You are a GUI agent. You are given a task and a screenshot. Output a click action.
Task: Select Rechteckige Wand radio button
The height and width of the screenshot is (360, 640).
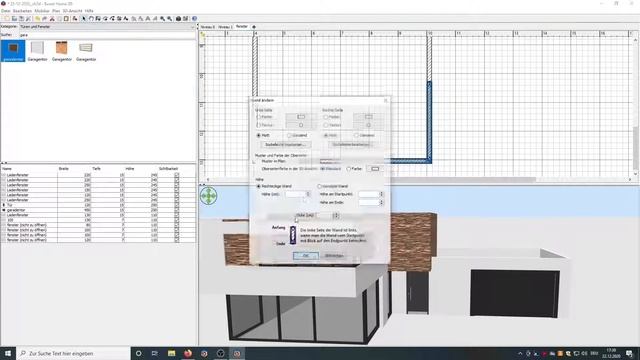pyautogui.click(x=258, y=186)
